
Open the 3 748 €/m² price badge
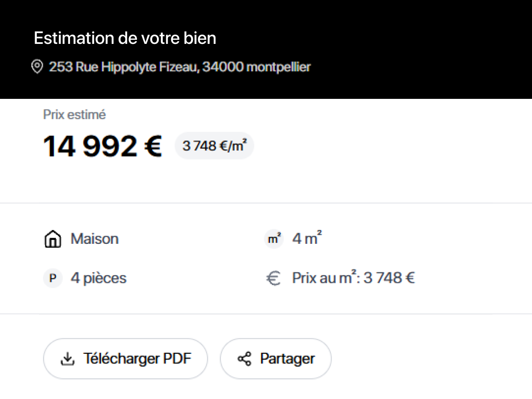click(x=214, y=145)
